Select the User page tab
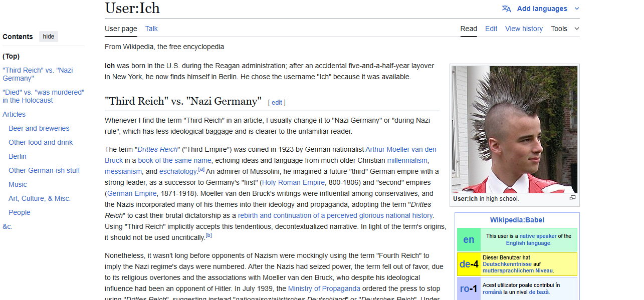Image resolution: width=644 pixels, height=300 pixels. (121, 29)
